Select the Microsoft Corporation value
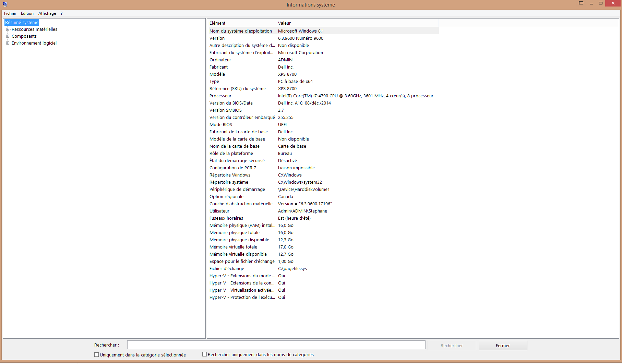 point(300,53)
